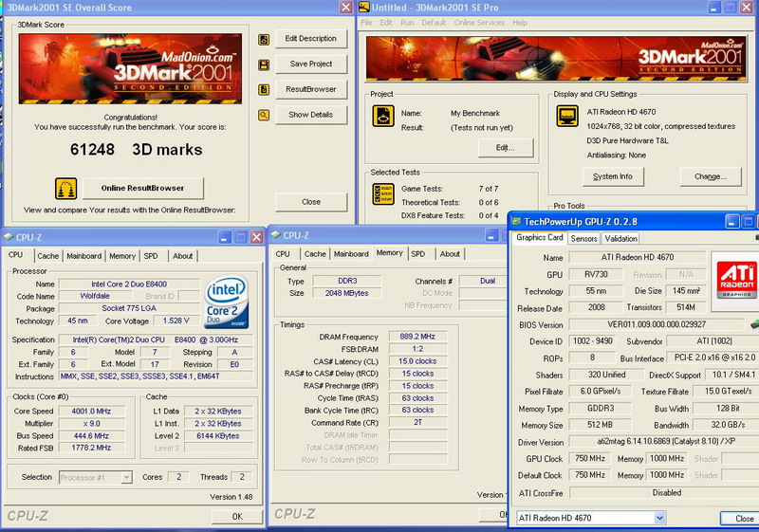Switch to Mainboard tab in left CPU-Z
The height and width of the screenshot is (532, 759).
click(x=84, y=256)
